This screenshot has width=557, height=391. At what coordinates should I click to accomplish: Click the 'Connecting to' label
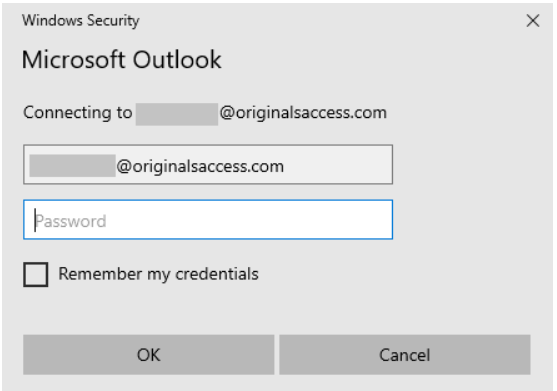point(77,113)
